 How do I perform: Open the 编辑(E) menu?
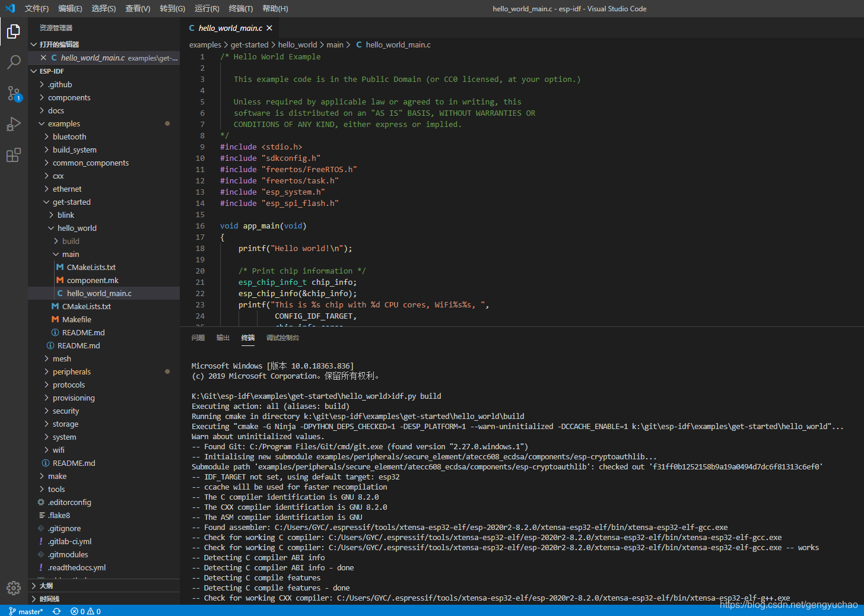click(x=70, y=8)
